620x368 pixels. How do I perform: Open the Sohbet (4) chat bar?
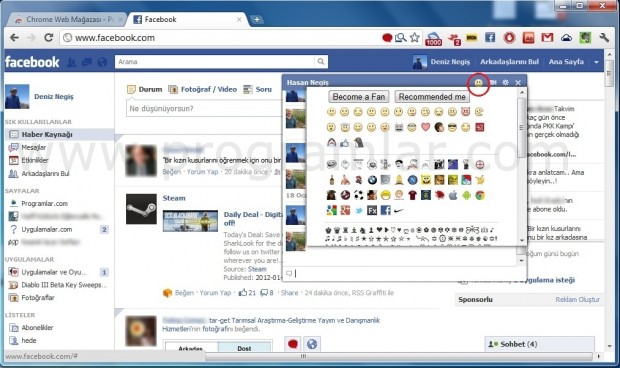point(540,344)
